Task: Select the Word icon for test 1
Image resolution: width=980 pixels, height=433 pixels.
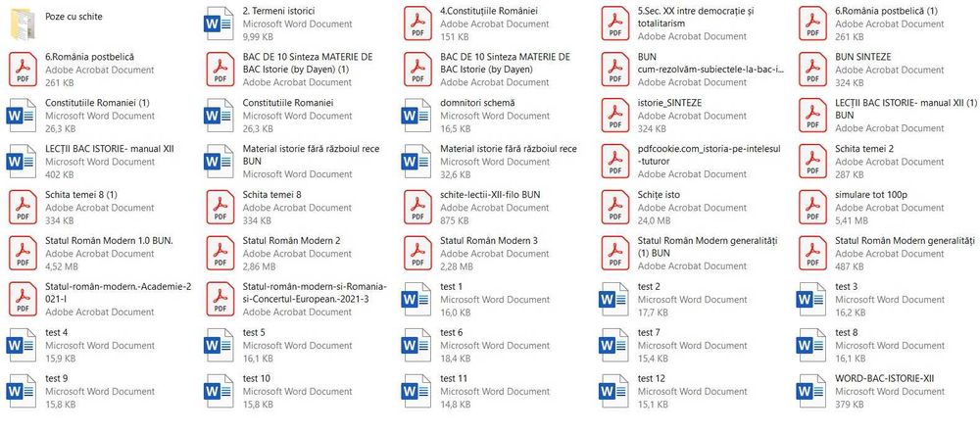Action: [x=416, y=300]
